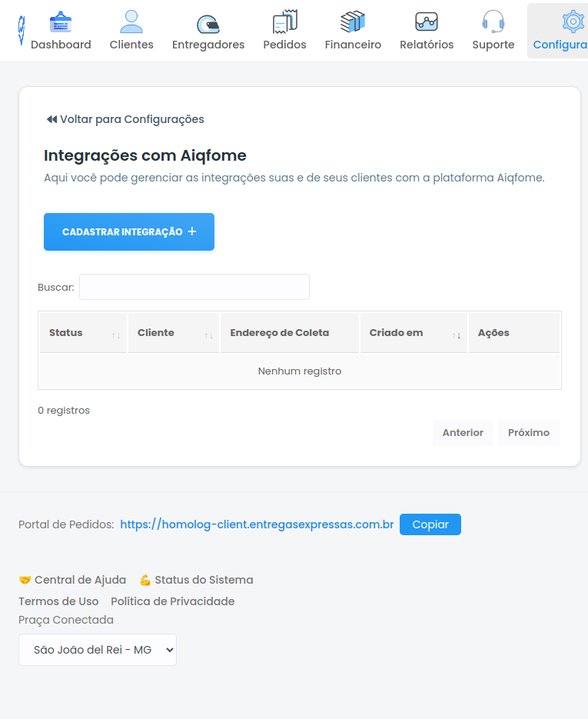Click the Próximo pagination button

pyautogui.click(x=528, y=432)
